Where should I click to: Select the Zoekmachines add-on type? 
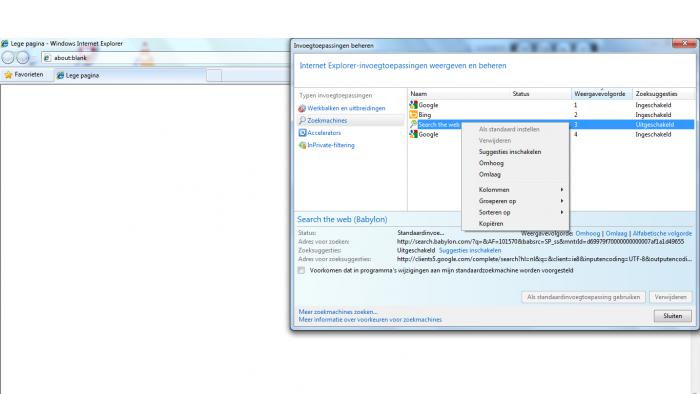327,120
